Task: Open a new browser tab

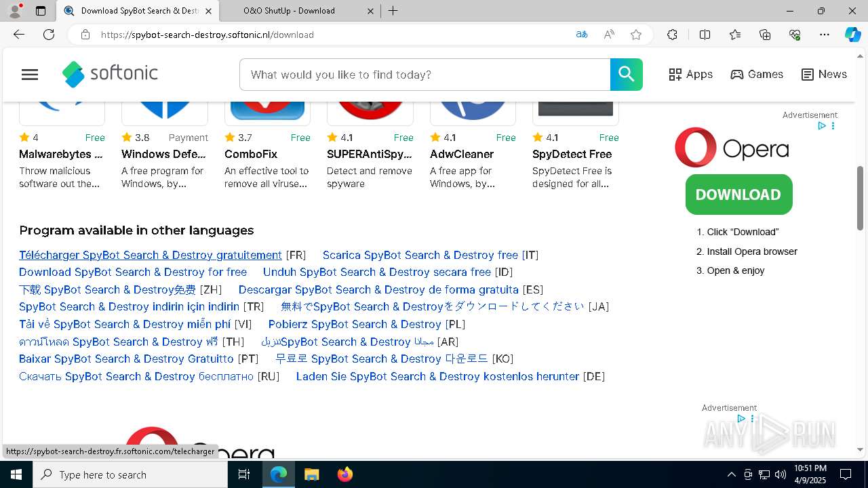Action: (x=393, y=11)
